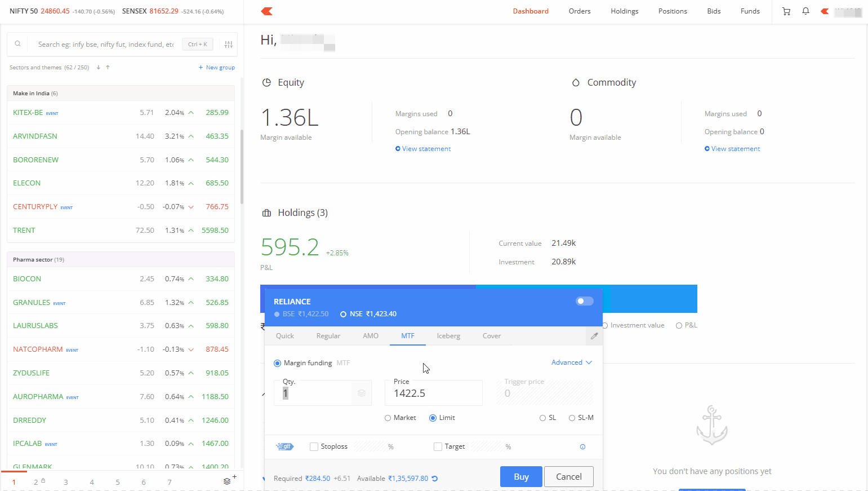This screenshot has height=491, width=868.
Task: Flip the buy/sell toggle switch on the RELIANCE order
Action: pos(585,301)
